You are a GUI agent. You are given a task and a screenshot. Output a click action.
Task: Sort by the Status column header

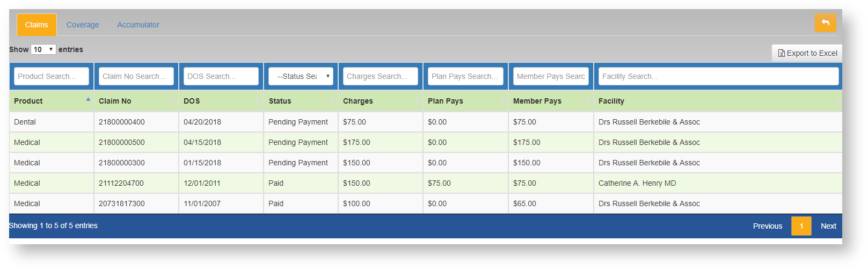301,101
